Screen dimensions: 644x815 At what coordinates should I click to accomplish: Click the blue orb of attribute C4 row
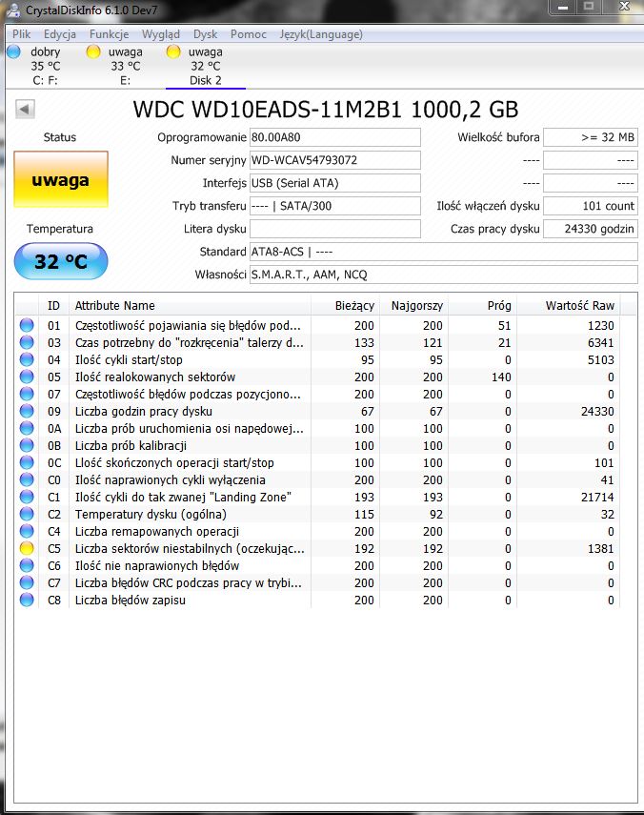pos(27,531)
